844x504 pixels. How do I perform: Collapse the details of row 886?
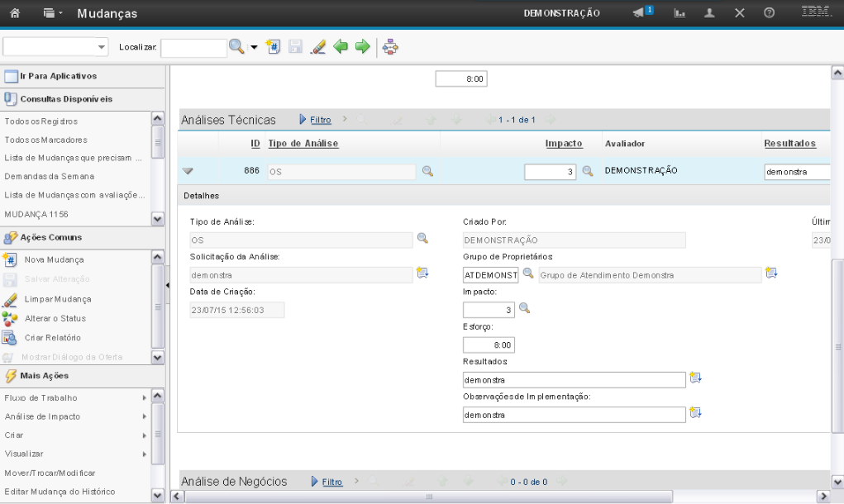[188, 171]
